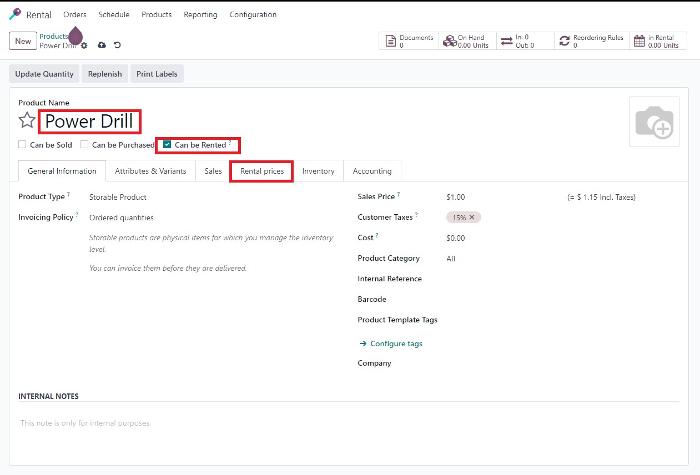This screenshot has width=700, height=475.
Task: Open the Product Type dropdown
Action: point(118,197)
